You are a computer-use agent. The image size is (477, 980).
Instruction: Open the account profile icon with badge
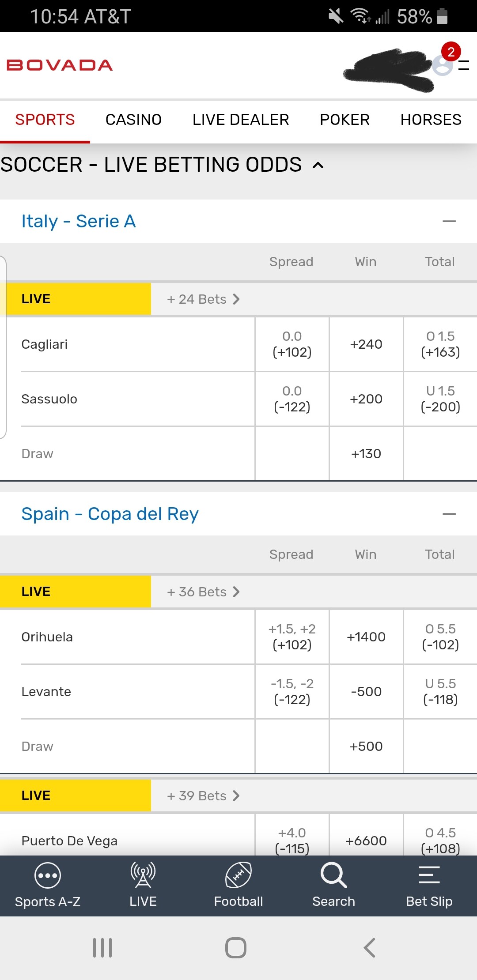click(443, 64)
